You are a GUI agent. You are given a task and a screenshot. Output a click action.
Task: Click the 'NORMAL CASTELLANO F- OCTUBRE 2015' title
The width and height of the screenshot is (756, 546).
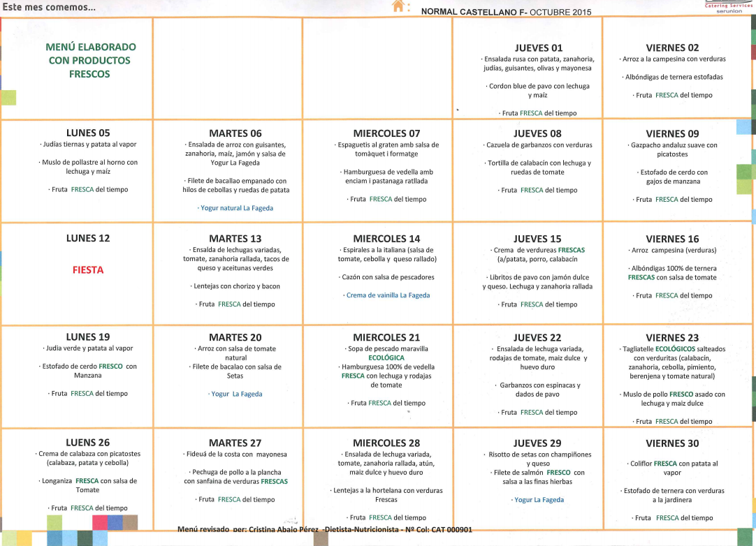coord(506,12)
